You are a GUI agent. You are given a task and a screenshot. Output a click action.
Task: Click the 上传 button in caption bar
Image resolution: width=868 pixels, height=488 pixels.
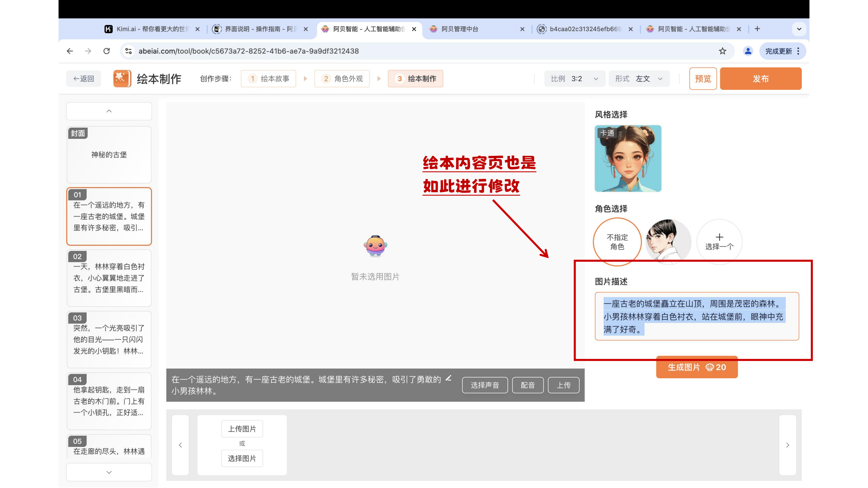coord(564,385)
